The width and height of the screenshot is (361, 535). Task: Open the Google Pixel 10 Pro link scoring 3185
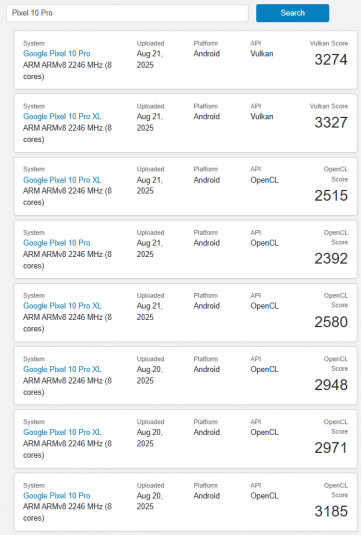click(x=57, y=495)
